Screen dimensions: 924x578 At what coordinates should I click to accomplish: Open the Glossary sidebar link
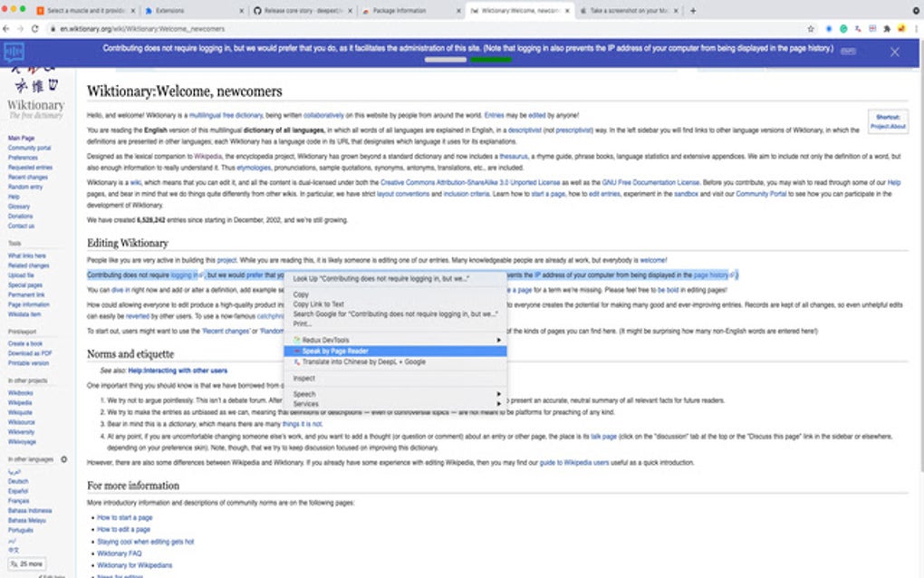[x=19, y=207]
